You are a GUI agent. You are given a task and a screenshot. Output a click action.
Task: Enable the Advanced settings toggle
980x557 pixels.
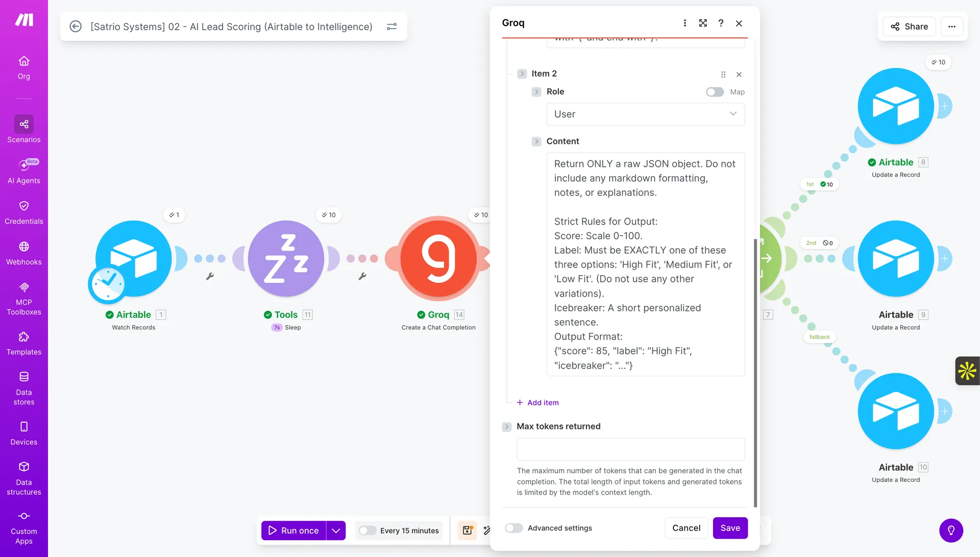coord(514,528)
